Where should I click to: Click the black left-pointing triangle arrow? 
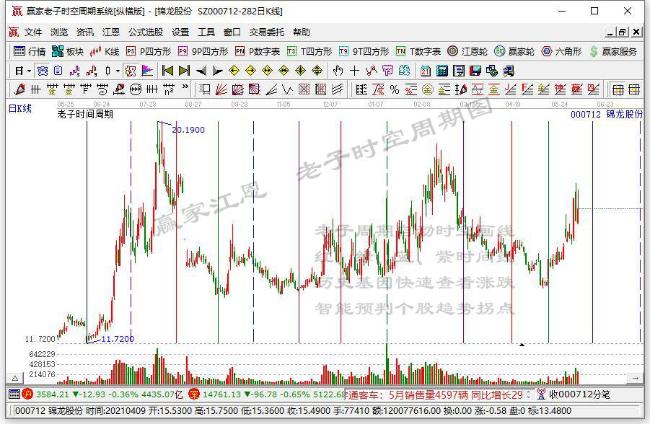click(x=201, y=71)
